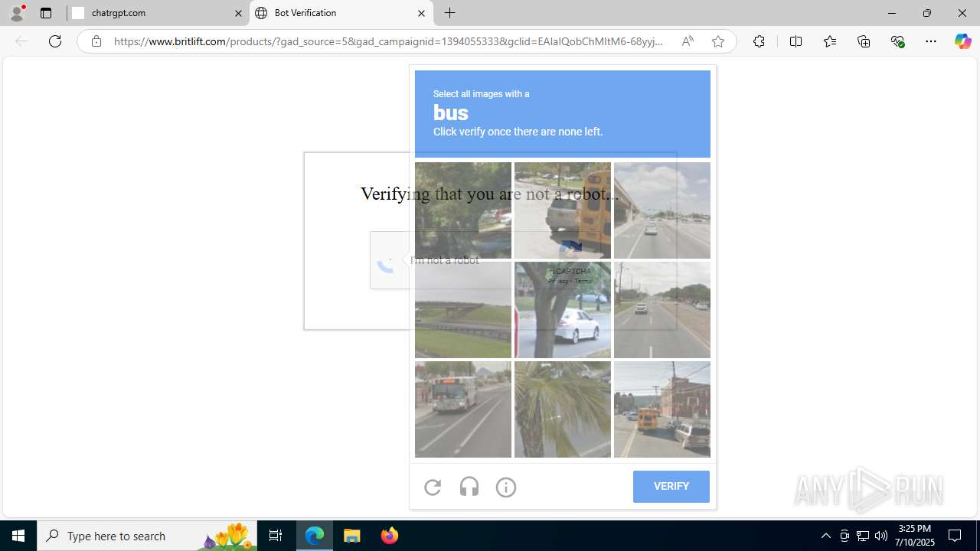The width and height of the screenshot is (980, 551).
Task: Add this page to favorites star
Action: point(718,41)
